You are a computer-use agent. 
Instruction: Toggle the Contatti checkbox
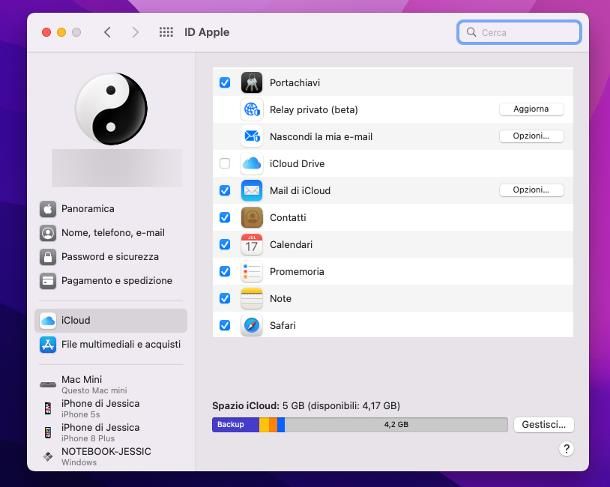[x=225, y=217]
